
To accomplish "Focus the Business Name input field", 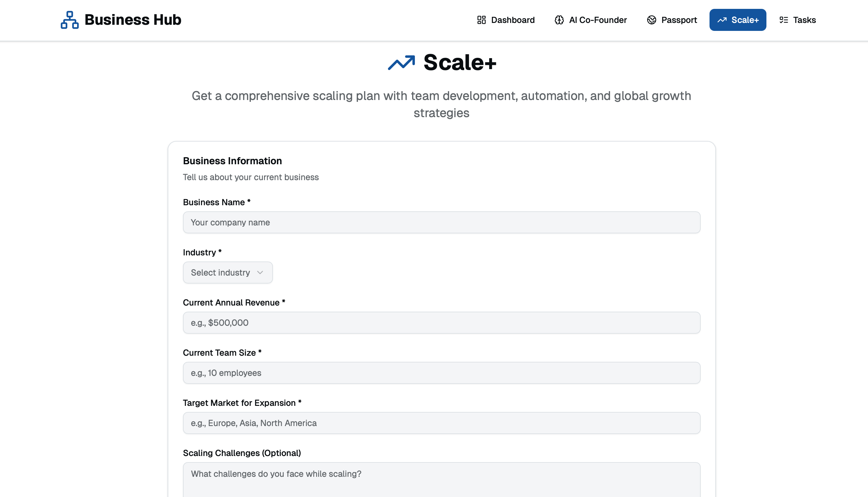I will [441, 222].
